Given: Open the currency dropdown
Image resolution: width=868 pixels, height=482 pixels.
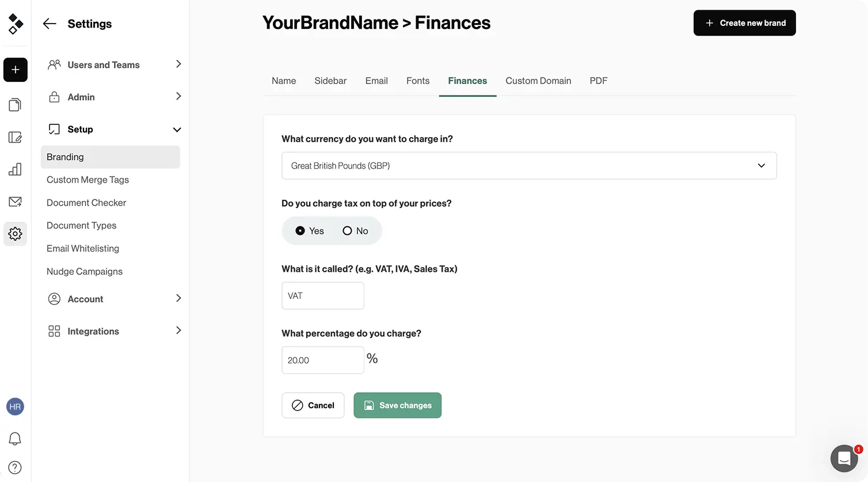Looking at the screenshot, I should pos(529,166).
